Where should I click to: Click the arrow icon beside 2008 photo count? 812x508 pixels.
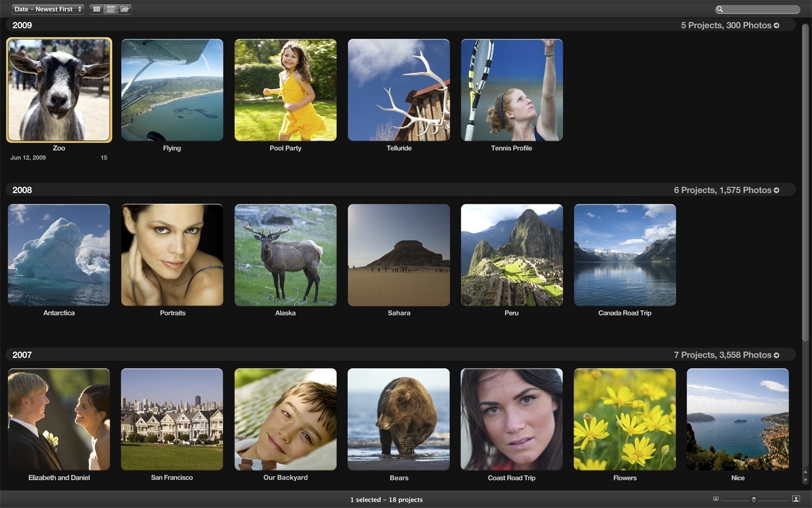click(776, 190)
